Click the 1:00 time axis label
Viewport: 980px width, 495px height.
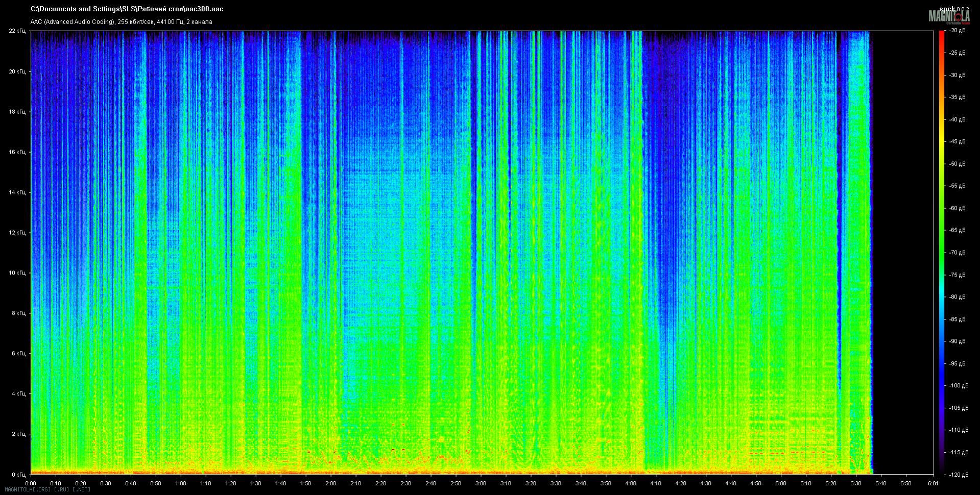pos(181,483)
